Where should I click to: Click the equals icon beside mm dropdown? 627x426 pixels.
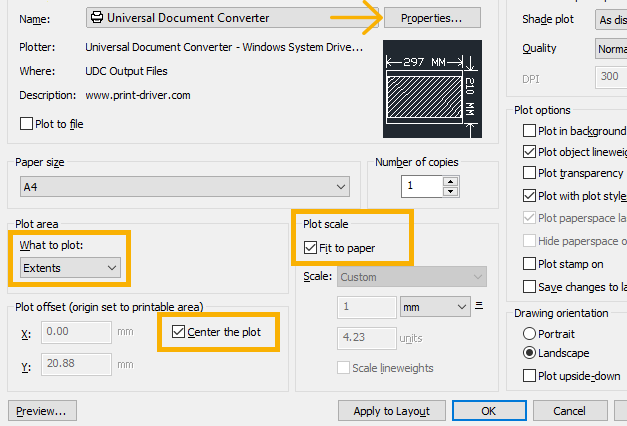coord(479,306)
